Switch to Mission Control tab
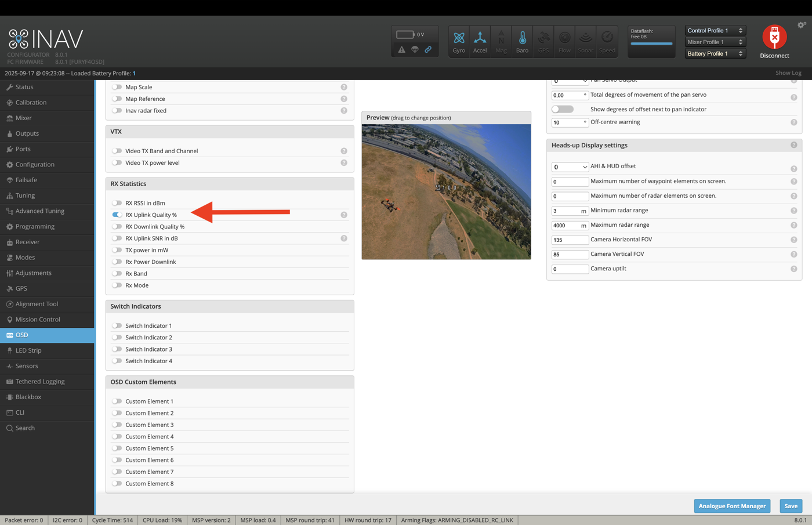812x525 pixels. coord(47,319)
